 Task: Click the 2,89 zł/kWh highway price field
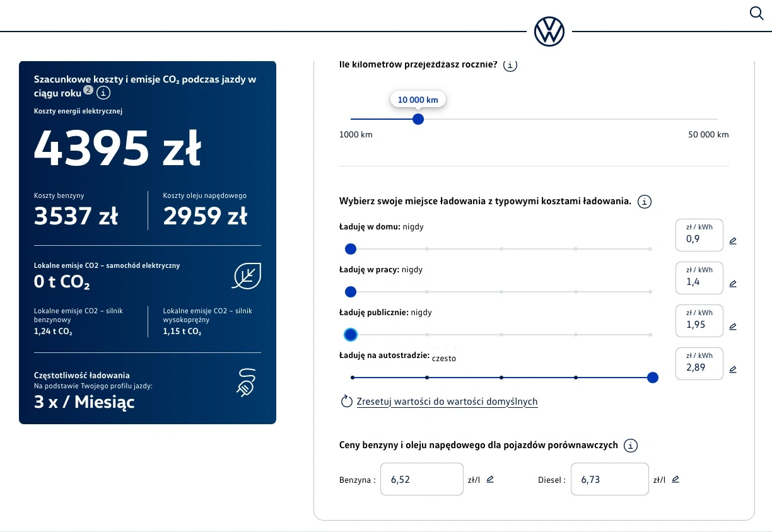coord(699,367)
